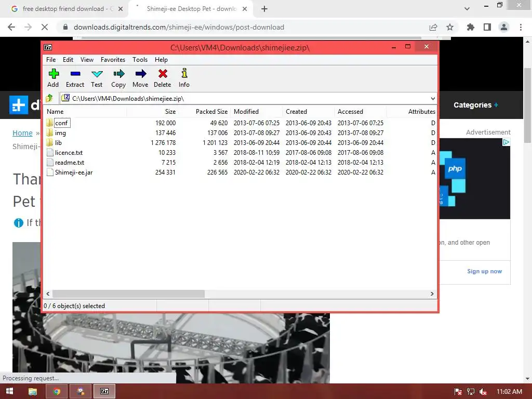
Task: Open Chrome tab search chevron
Action: pyautogui.click(x=467, y=9)
